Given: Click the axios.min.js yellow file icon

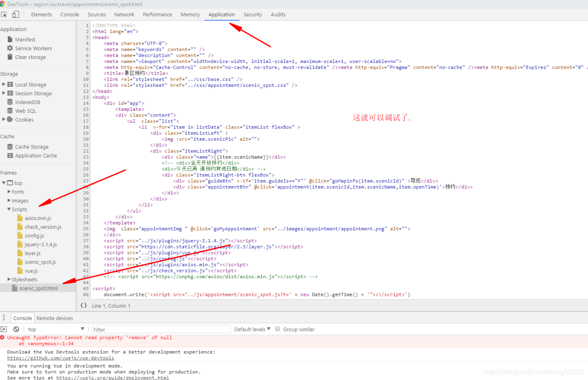Looking at the screenshot, I should (19, 218).
